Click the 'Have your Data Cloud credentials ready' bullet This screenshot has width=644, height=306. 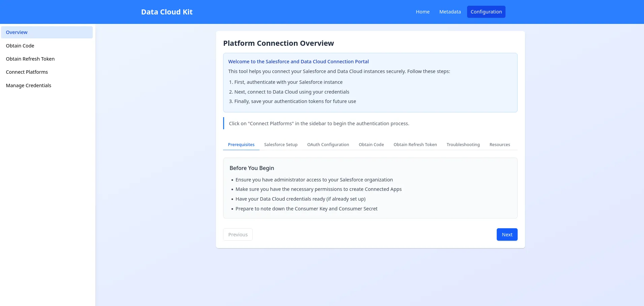pyautogui.click(x=301, y=199)
